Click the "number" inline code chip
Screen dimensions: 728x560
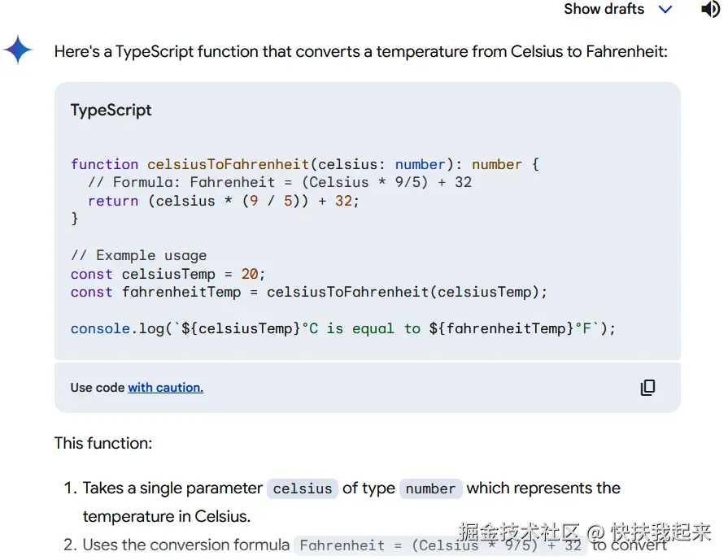coord(430,488)
